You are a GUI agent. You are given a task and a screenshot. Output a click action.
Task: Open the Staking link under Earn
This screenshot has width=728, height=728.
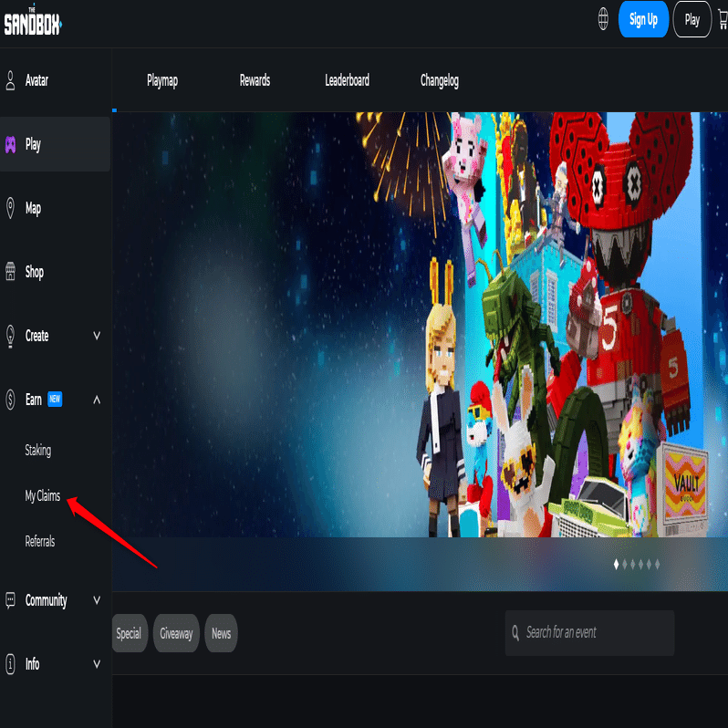38,450
